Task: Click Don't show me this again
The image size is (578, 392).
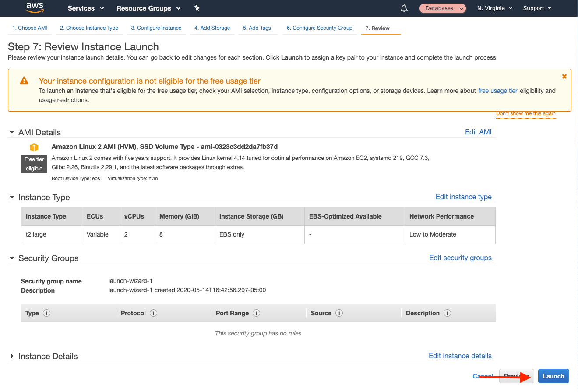Action: click(525, 113)
